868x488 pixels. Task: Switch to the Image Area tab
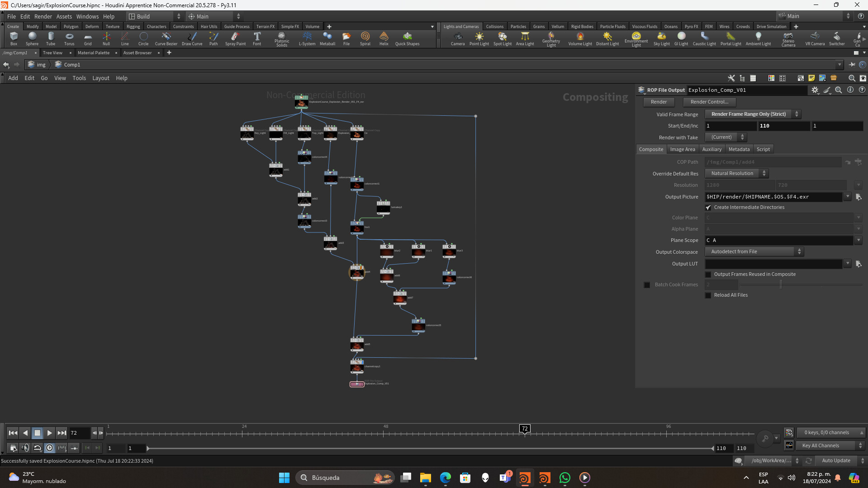(x=682, y=149)
